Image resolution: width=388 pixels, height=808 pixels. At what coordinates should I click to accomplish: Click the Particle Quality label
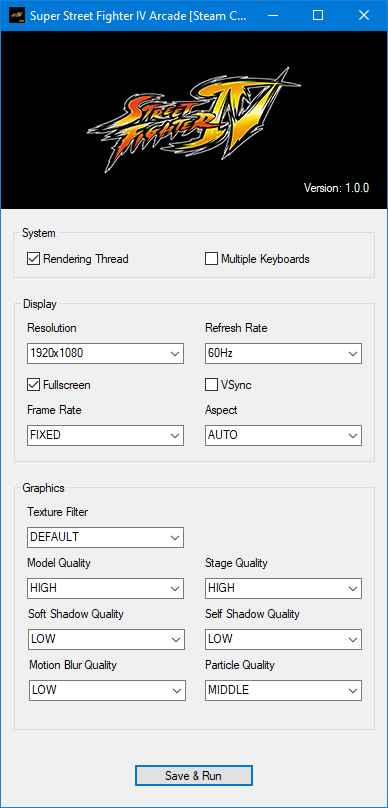click(240, 665)
